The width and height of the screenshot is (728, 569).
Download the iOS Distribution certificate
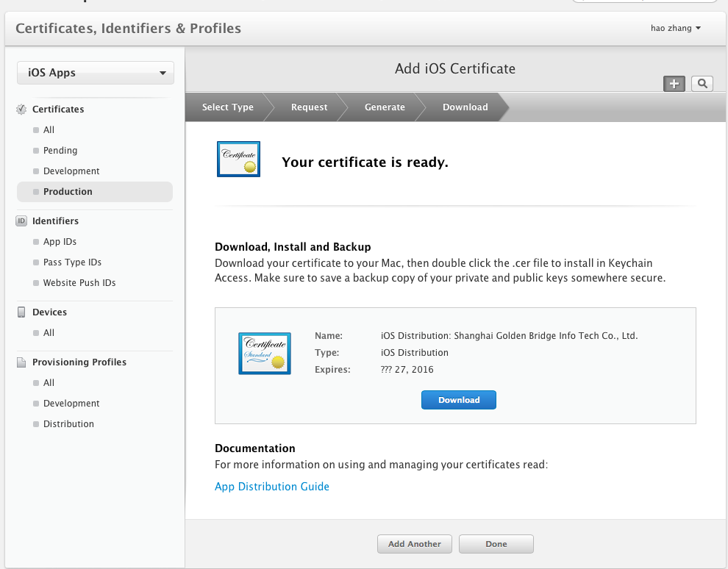(x=459, y=400)
